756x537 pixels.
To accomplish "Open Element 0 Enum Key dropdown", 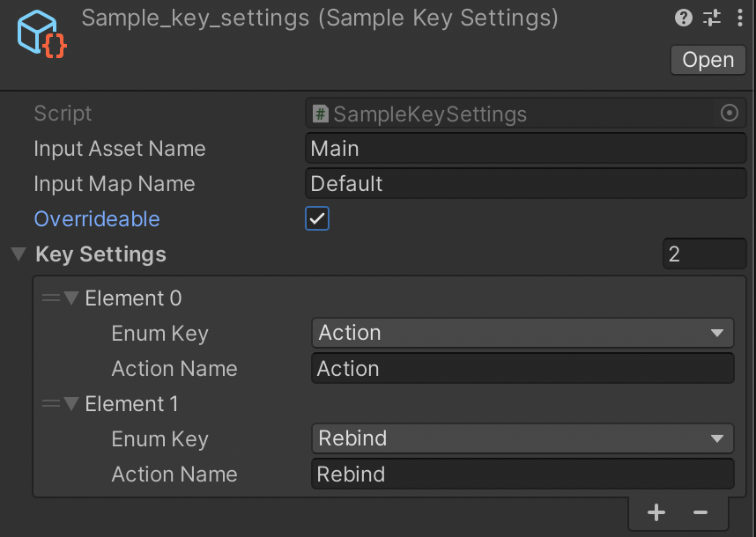I will click(x=523, y=333).
